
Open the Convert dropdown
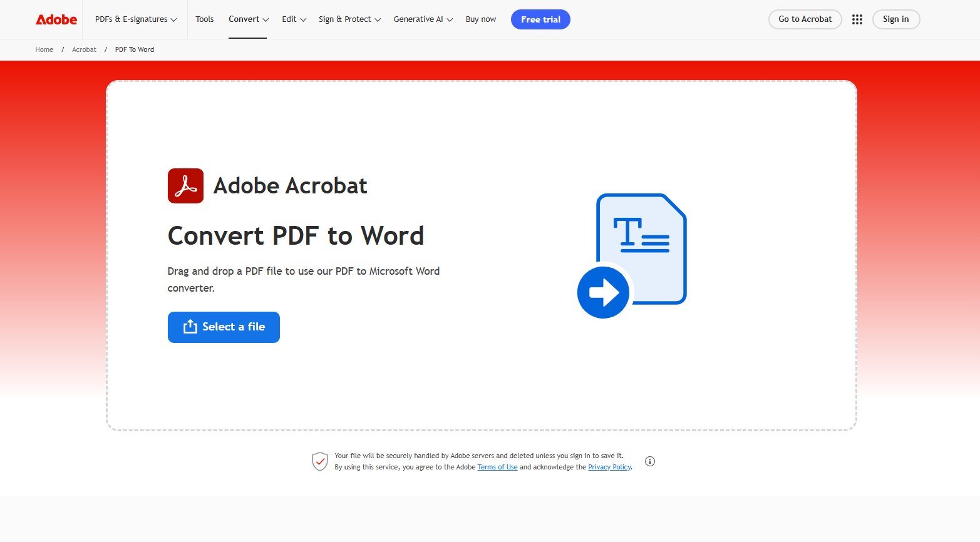coord(248,19)
